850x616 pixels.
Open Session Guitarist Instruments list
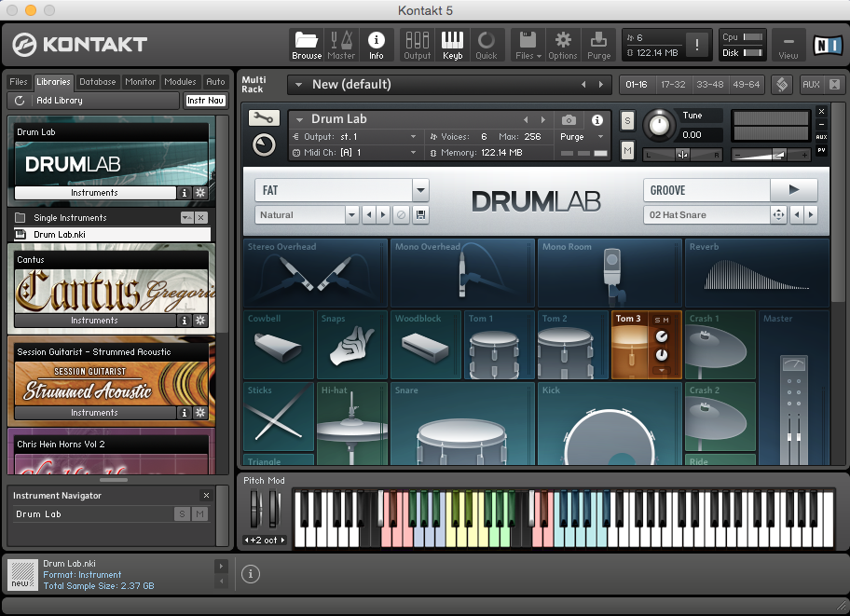tap(95, 413)
